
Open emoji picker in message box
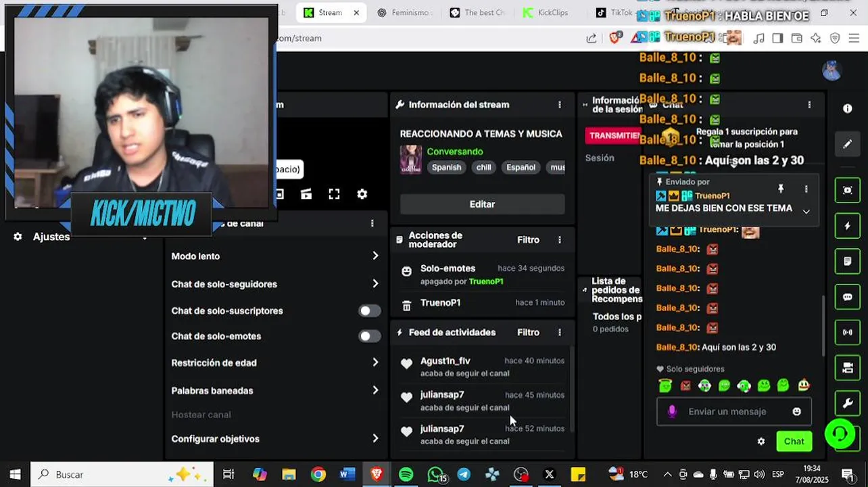796,411
